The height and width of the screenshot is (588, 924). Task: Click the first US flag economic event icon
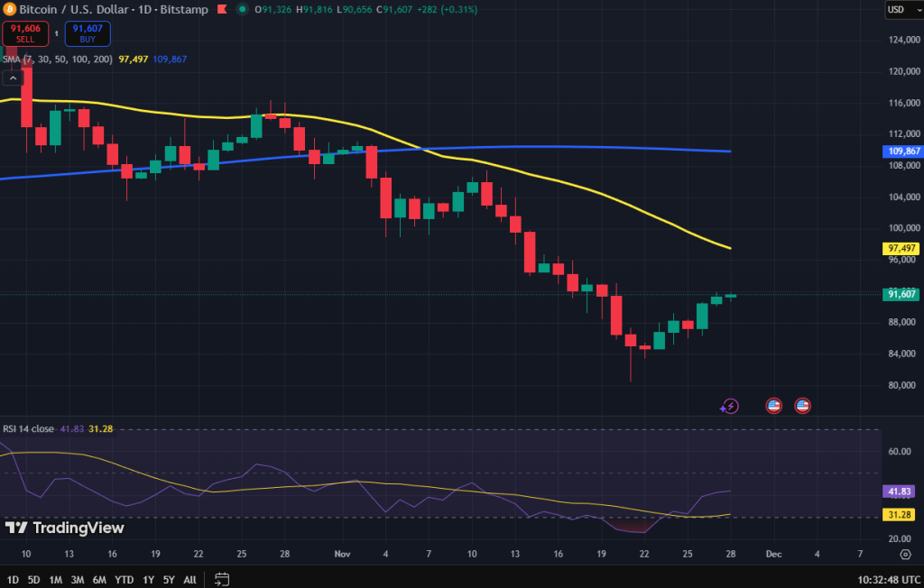[x=773, y=405]
